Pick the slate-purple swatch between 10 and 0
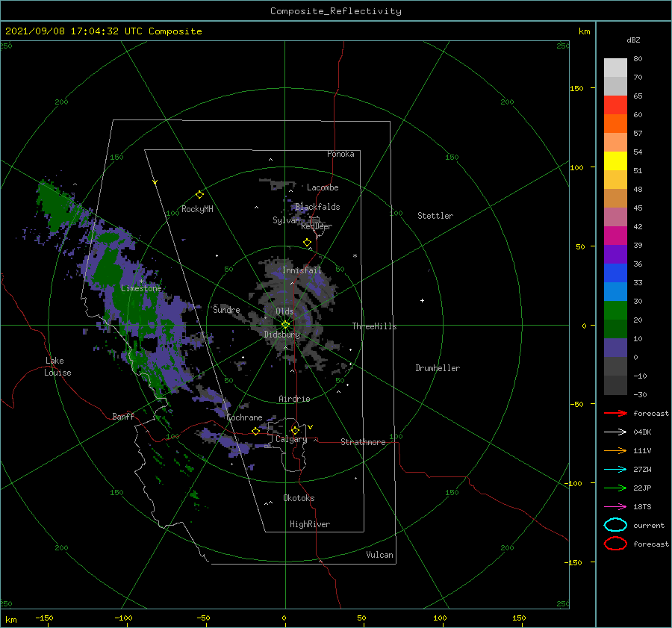The width and height of the screenshot is (672, 628). 615,348
